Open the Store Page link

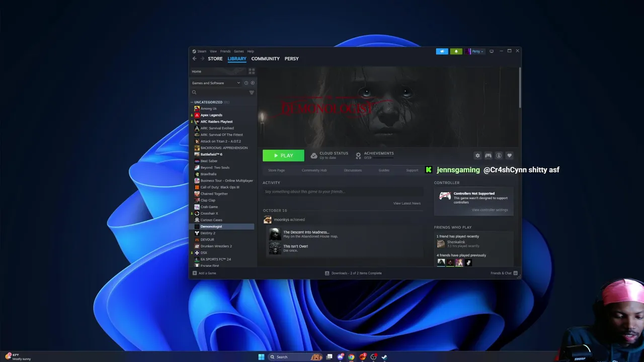pyautogui.click(x=276, y=170)
